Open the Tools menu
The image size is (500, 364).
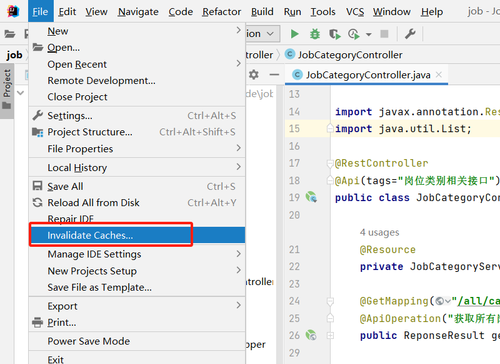point(323,12)
